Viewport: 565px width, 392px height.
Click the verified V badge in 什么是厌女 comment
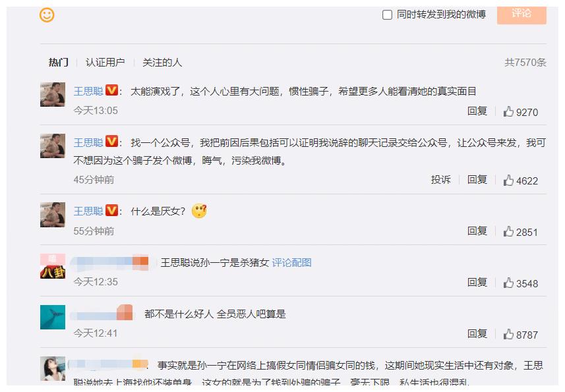click(111, 210)
